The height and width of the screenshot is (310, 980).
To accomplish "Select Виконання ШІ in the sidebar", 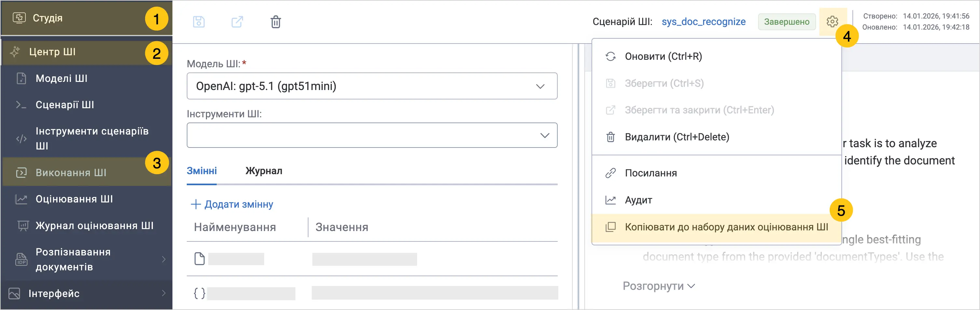I will [86, 173].
